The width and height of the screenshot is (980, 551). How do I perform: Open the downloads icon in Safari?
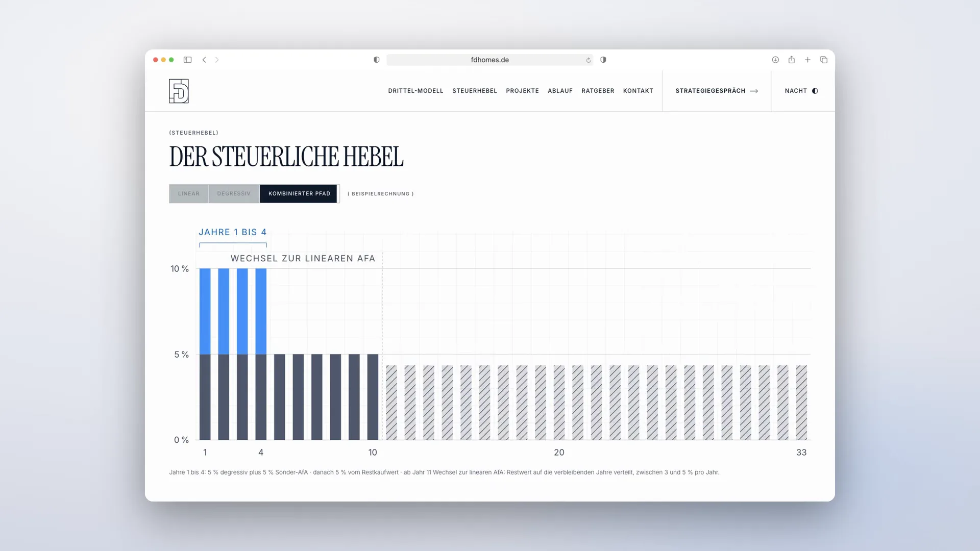point(775,60)
